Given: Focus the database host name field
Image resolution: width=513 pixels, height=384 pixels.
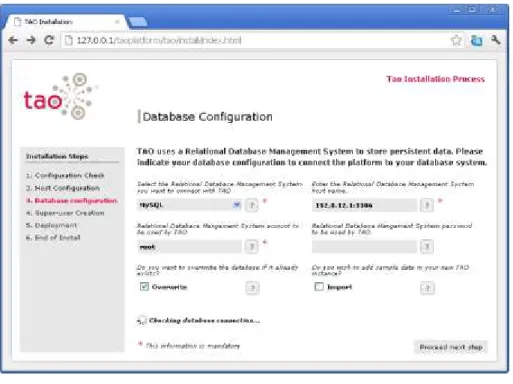Looking at the screenshot, I should 364,205.
